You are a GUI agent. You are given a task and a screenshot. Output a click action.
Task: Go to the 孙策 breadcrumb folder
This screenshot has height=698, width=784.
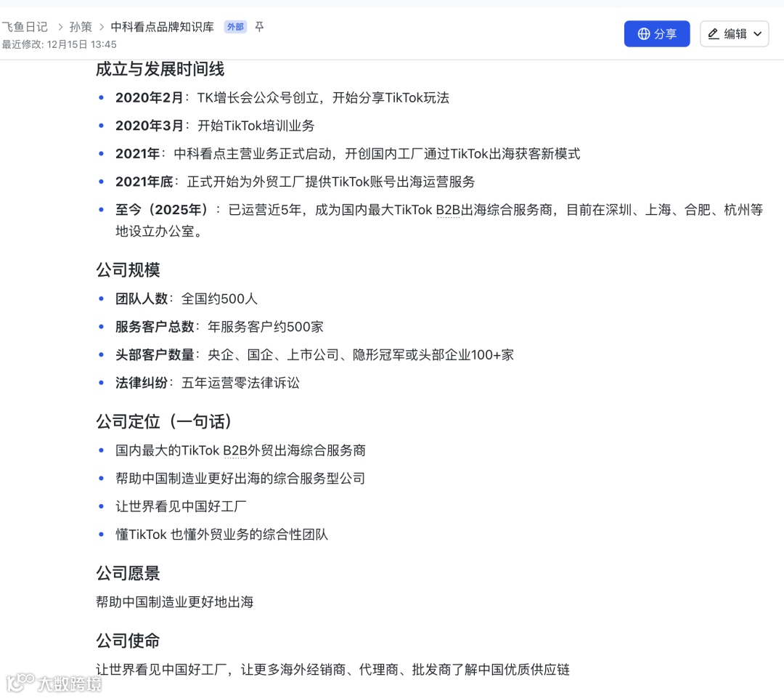tap(81, 27)
